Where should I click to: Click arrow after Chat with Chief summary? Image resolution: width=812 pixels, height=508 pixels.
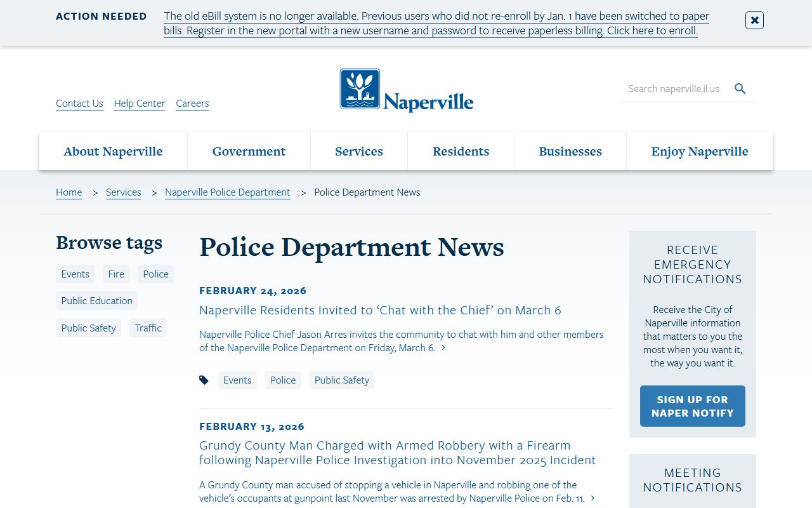(443, 348)
